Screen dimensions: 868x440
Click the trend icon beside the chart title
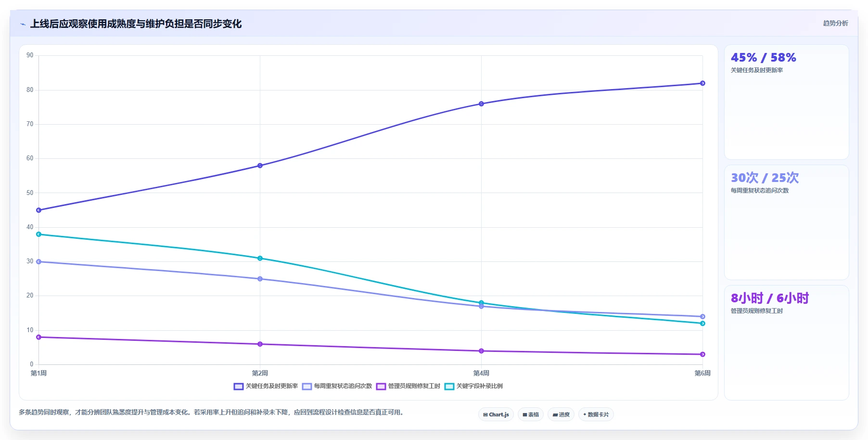pyautogui.click(x=23, y=24)
